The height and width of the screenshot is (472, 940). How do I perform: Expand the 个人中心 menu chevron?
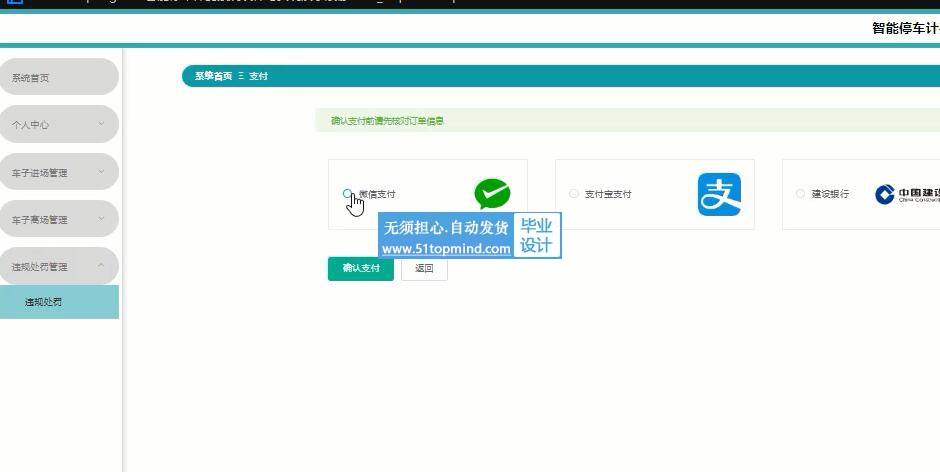point(101,124)
